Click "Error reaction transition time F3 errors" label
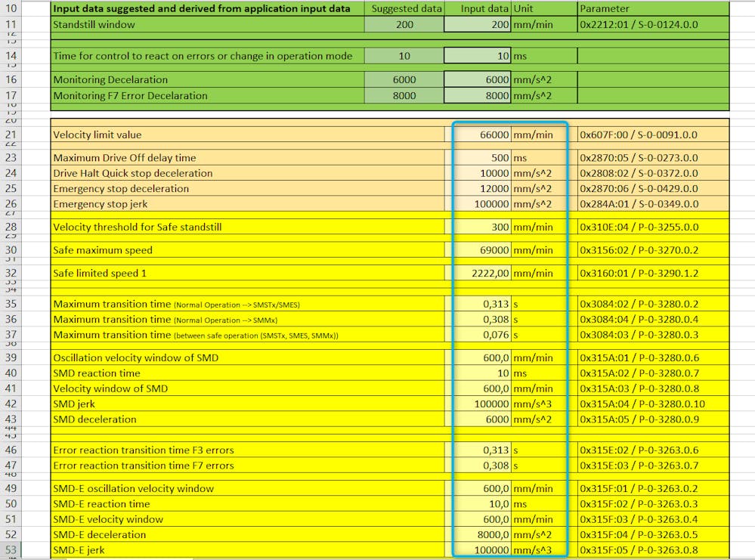This screenshot has height=560, width=755. 247,450
